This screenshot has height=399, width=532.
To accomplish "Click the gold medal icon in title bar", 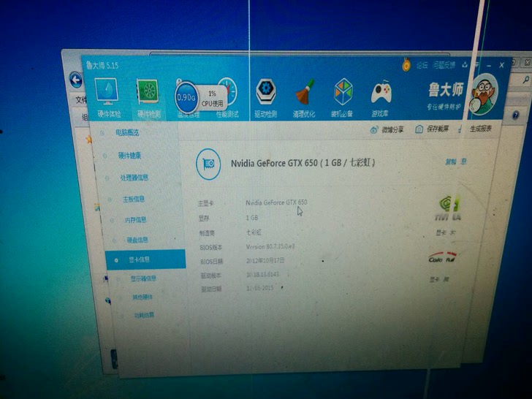I will [406, 64].
